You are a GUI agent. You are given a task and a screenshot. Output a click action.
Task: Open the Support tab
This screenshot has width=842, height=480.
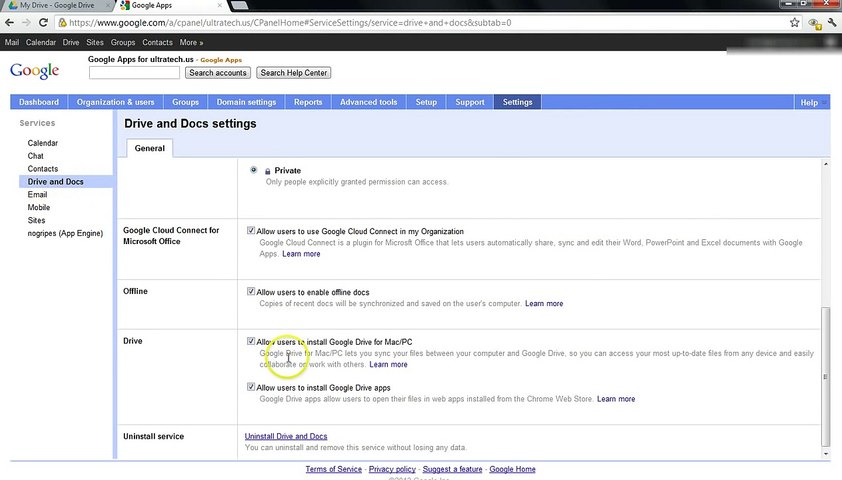tap(470, 102)
